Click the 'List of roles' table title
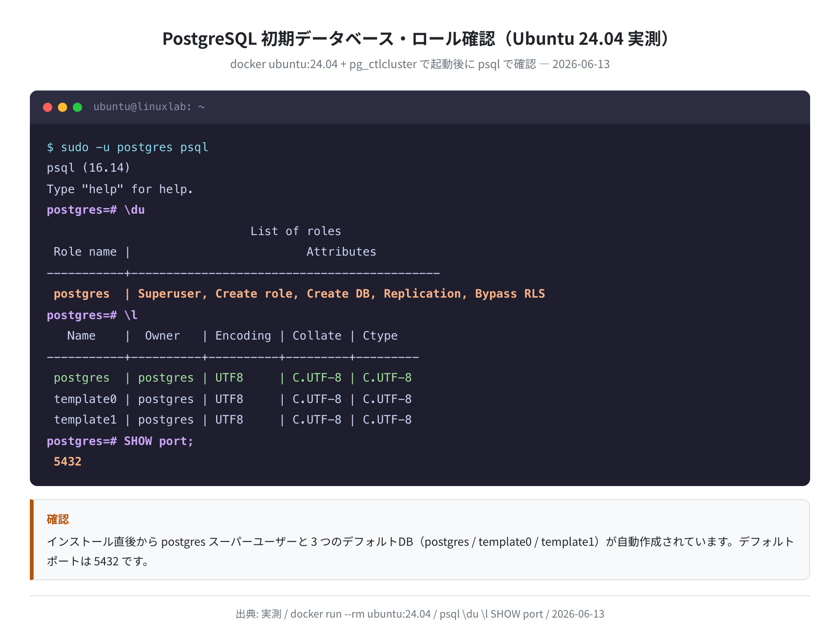Viewport: 840px width, 640px height. [296, 231]
